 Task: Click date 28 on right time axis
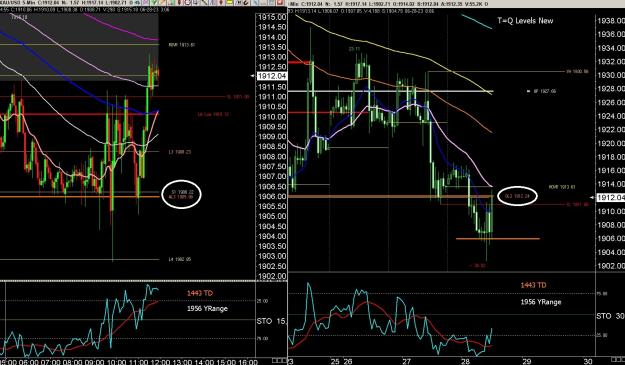[465, 361]
